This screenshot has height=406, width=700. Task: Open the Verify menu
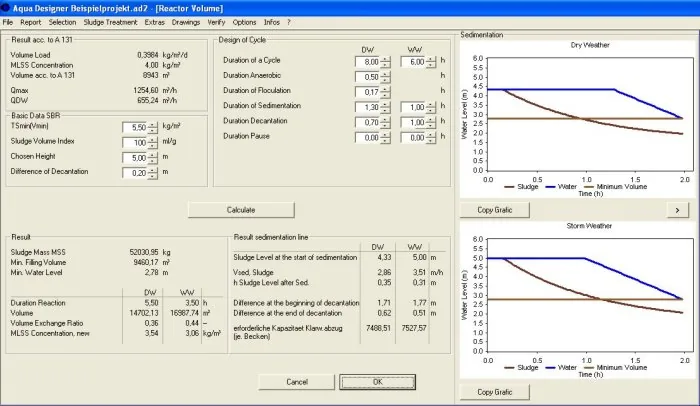tap(216, 22)
